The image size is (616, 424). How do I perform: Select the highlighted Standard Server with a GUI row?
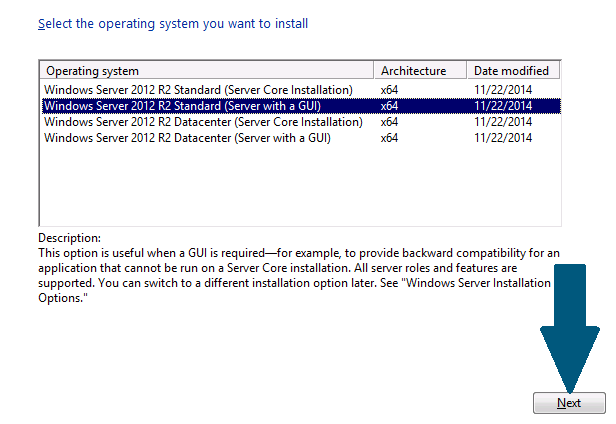coord(301,106)
